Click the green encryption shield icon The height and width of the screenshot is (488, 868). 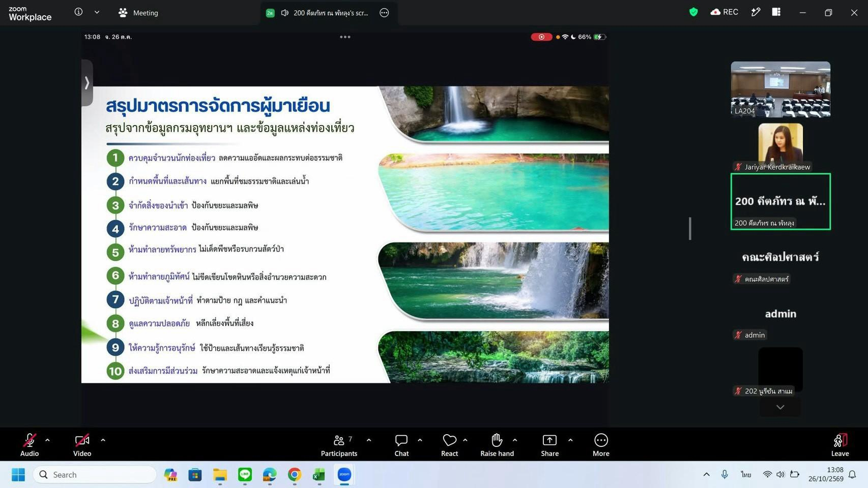click(x=693, y=12)
